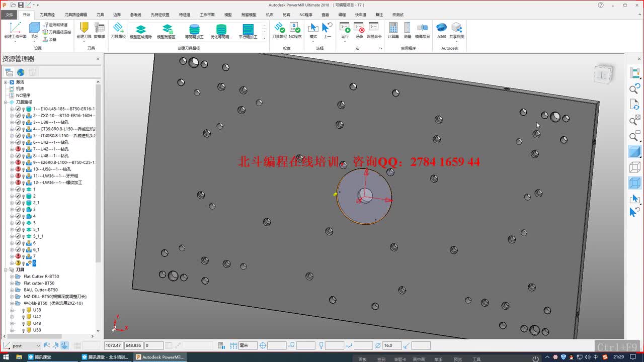
Task: Click the NC程序 verify icon
Action: [295, 28]
